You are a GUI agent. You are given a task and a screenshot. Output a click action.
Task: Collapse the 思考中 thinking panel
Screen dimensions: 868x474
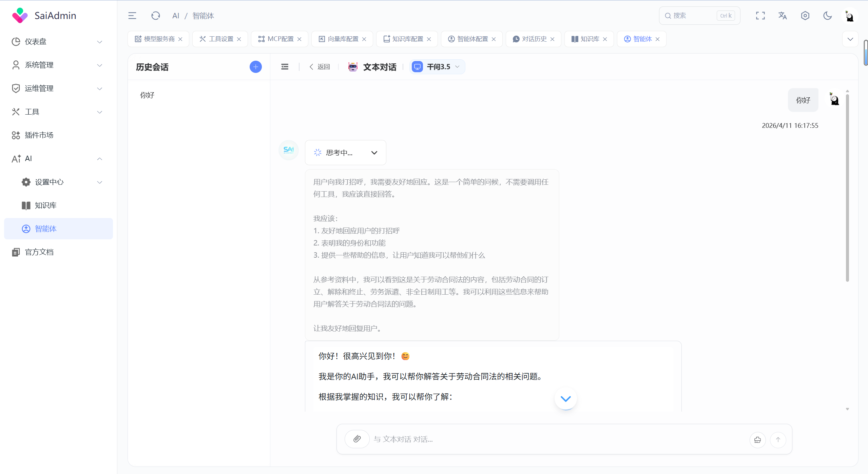click(x=374, y=153)
